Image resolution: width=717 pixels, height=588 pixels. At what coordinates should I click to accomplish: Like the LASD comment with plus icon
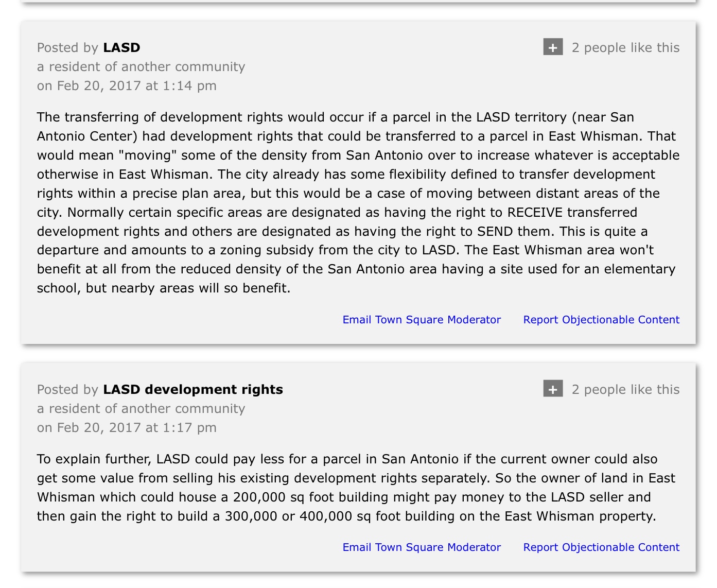point(553,47)
